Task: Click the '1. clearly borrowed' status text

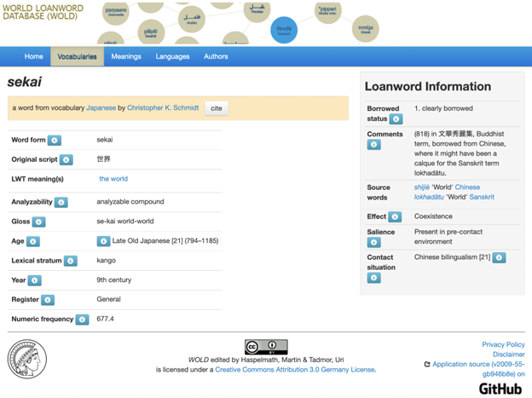Action: (x=443, y=108)
